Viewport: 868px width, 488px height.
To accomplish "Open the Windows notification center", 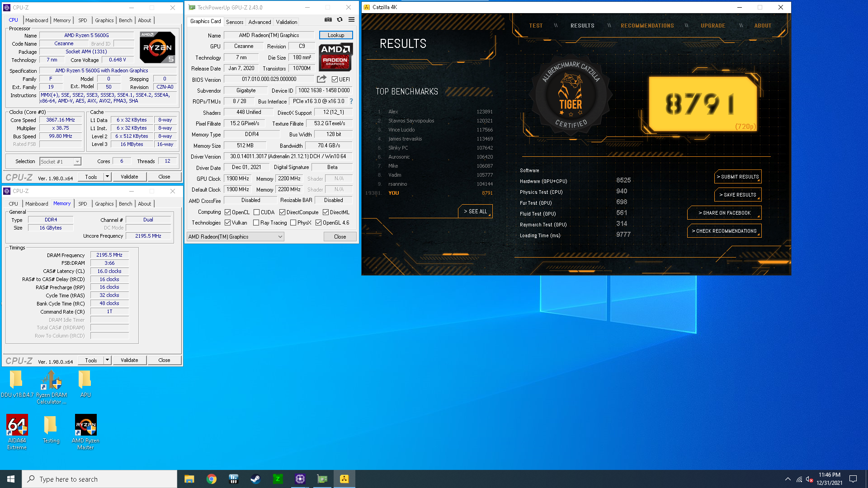I will point(853,479).
